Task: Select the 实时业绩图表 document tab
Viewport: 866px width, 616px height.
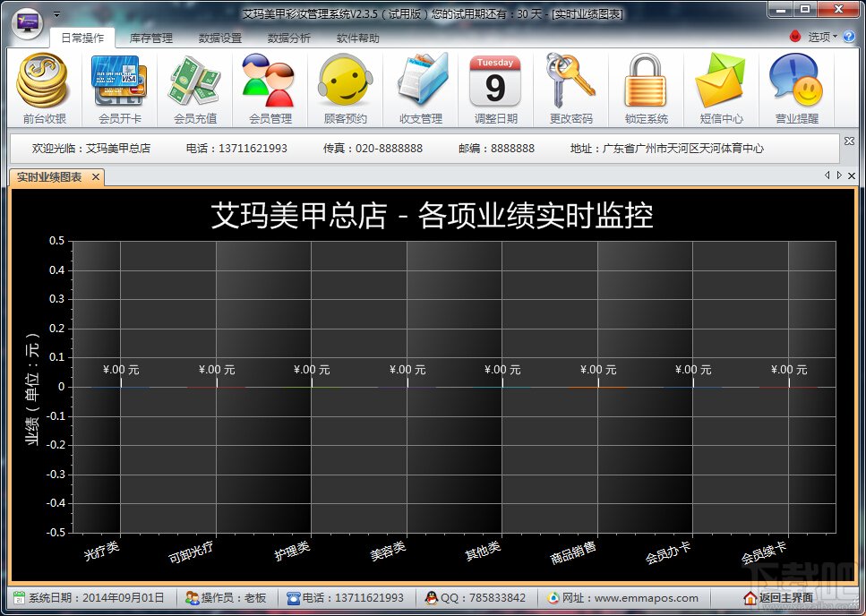Action: tap(49, 177)
